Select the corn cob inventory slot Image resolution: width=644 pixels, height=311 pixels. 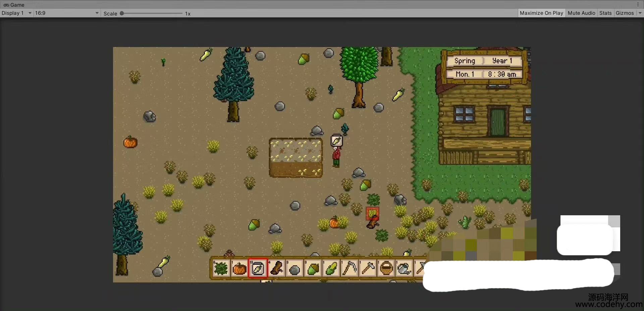tap(331, 268)
